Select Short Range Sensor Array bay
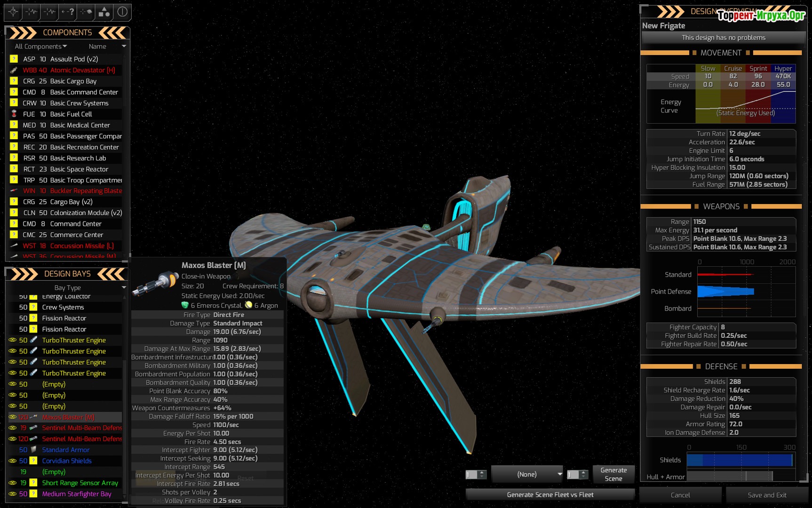812x508 pixels. pyautogui.click(x=80, y=483)
